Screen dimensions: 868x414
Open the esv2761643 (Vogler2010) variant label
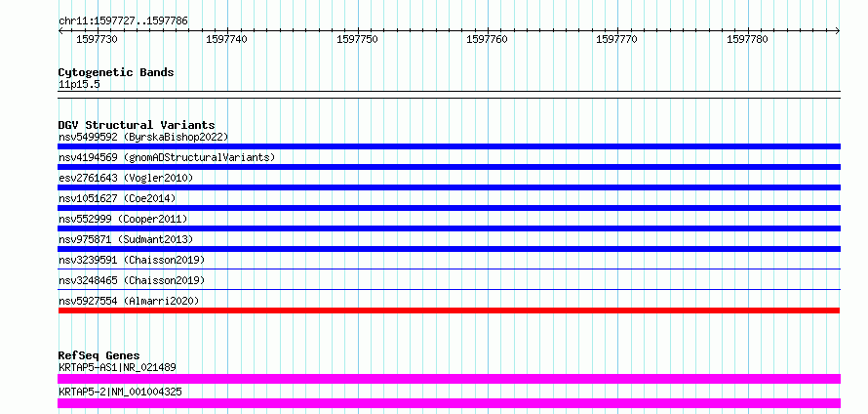(126, 178)
